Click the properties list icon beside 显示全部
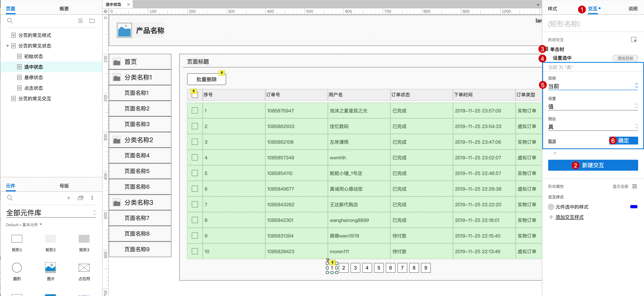 click(634, 186)
